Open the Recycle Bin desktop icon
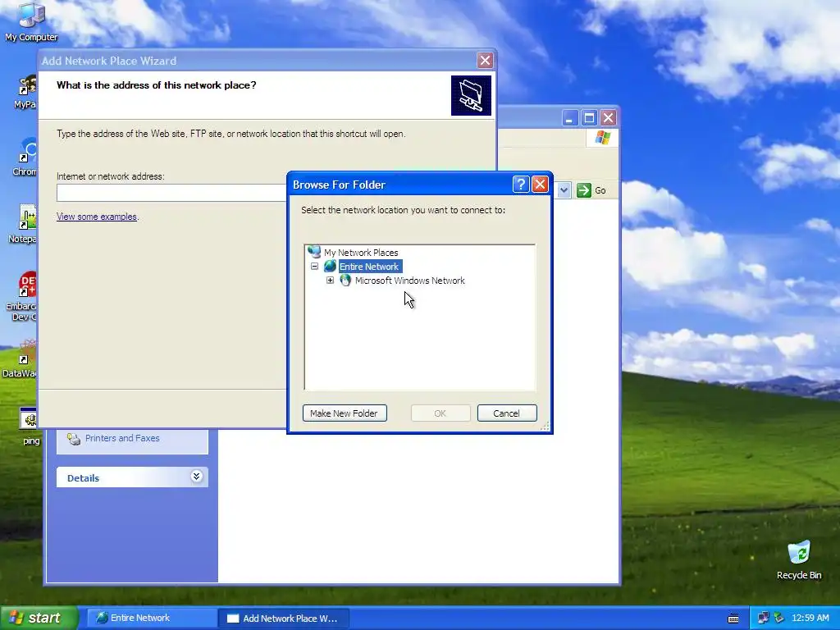Image resolution: width=840 pixels, height=630 pixels. 799,559
